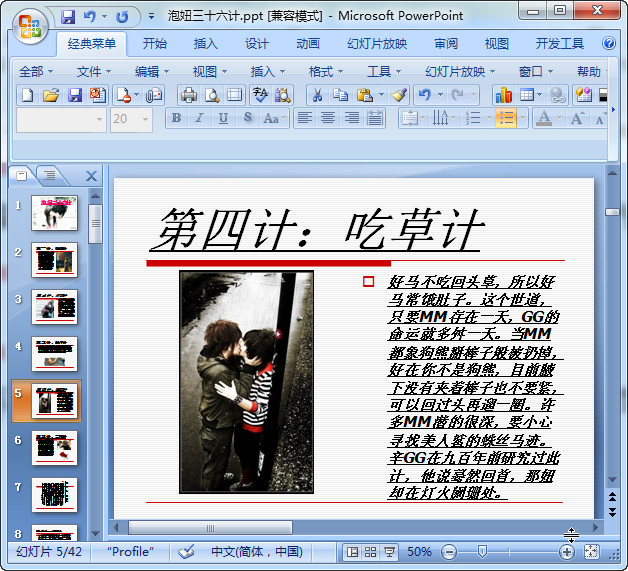Distribute text evenly across line
The height and width of the screenshot is (571, 628).
click(x=375, y=118)
